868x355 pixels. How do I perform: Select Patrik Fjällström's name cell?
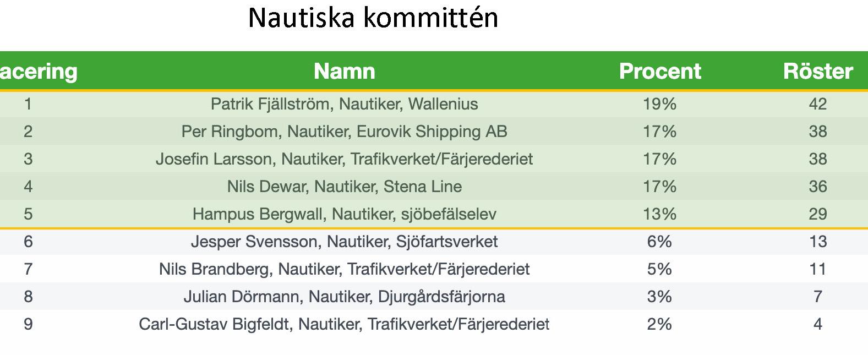(344, 104)
